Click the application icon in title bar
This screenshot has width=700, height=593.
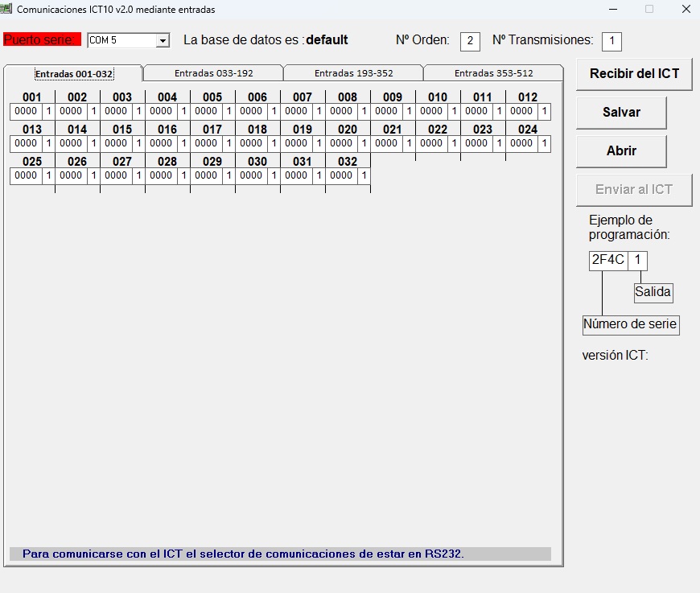(x=6, y=9)
